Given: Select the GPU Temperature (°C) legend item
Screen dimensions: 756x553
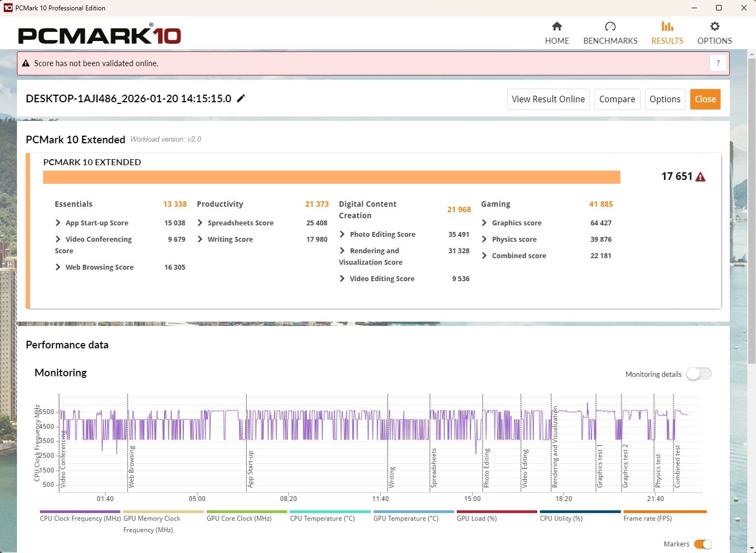Looking at the screenshot, I should click(406, 518).
